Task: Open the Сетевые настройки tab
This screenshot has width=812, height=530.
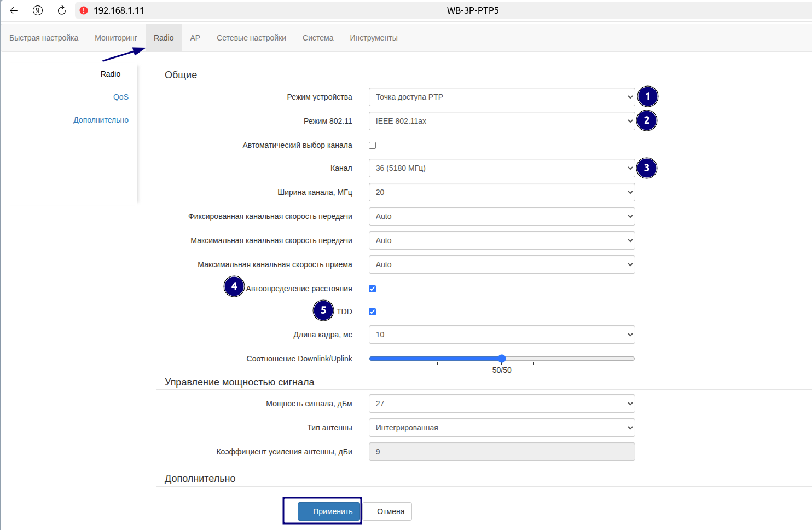Action: (251, 38)
